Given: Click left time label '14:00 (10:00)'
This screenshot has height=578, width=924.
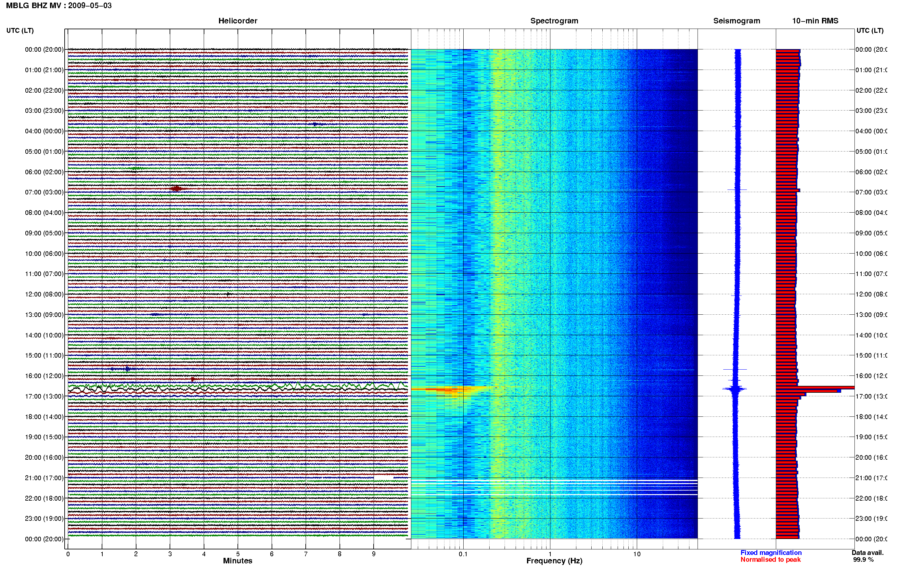Looking at the screenshot, I should point(44,335).
